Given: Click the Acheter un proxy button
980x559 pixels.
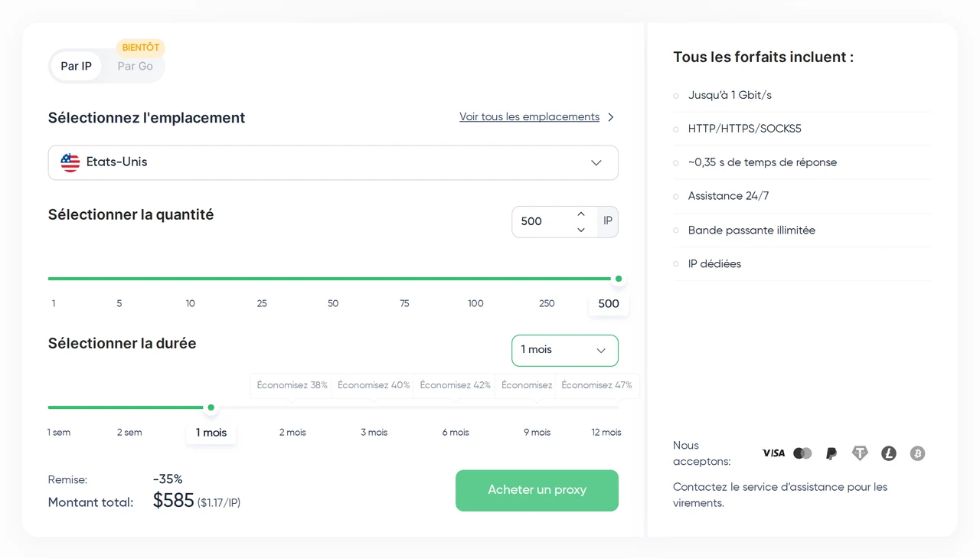Looking at the screenshot, I should (537, 490).
